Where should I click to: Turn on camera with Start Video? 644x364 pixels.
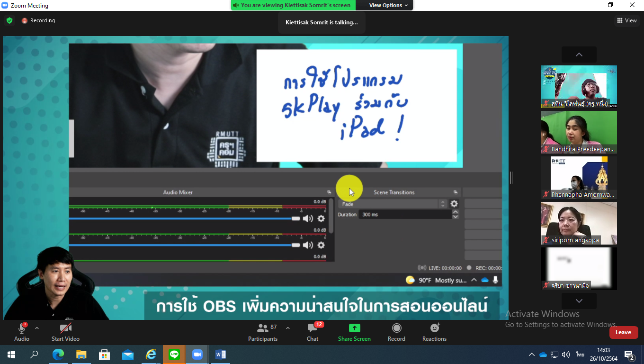65,332
